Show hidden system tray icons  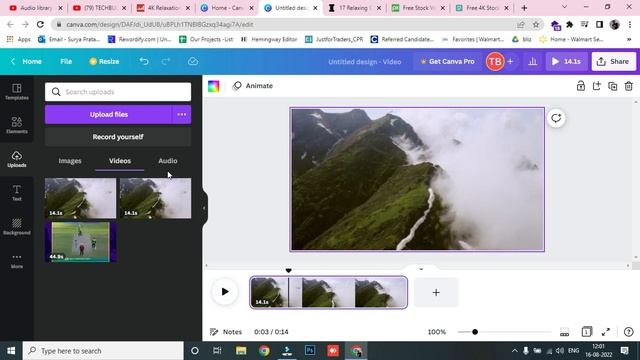pyautogui.click(x=515, y=351)
